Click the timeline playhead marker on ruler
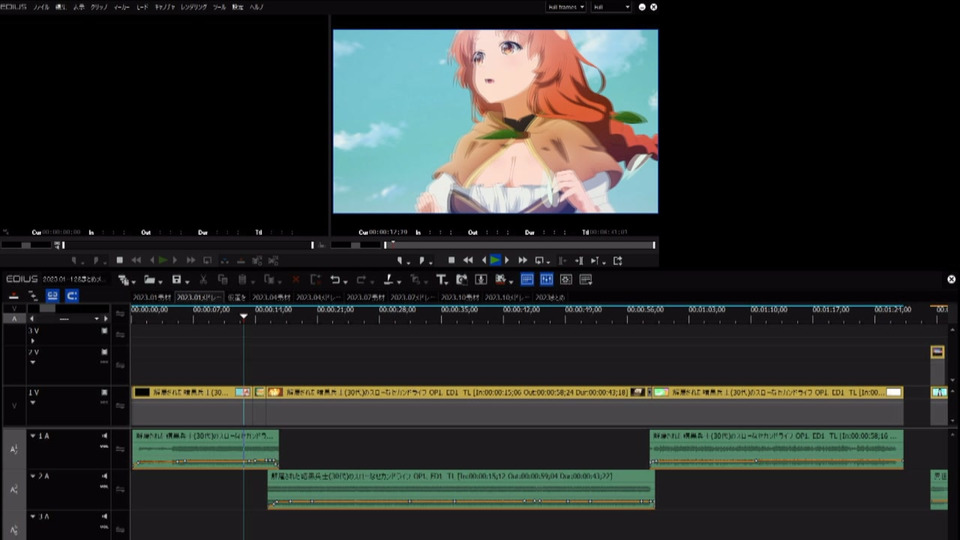Image resolution: width=960 pixels, height=540 pixels. pos(244,317)
